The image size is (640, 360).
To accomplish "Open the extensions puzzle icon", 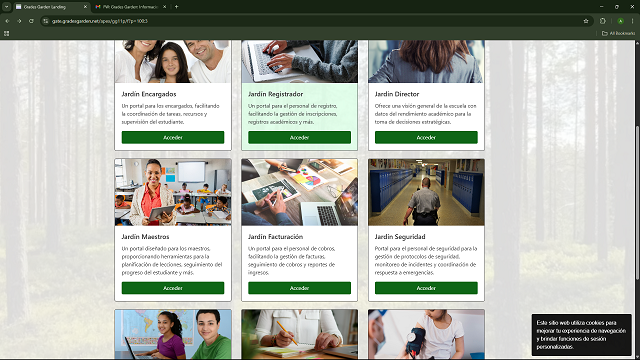I will (x=603, y=21).
